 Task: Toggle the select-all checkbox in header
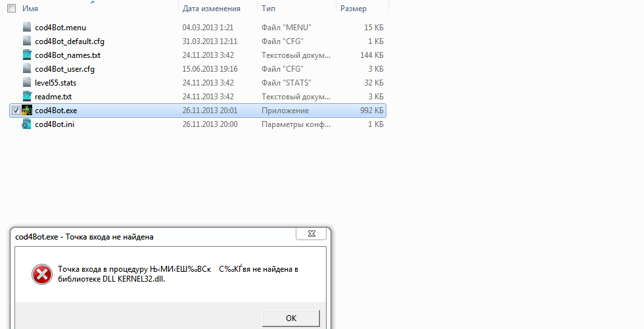tap(12, 8)
